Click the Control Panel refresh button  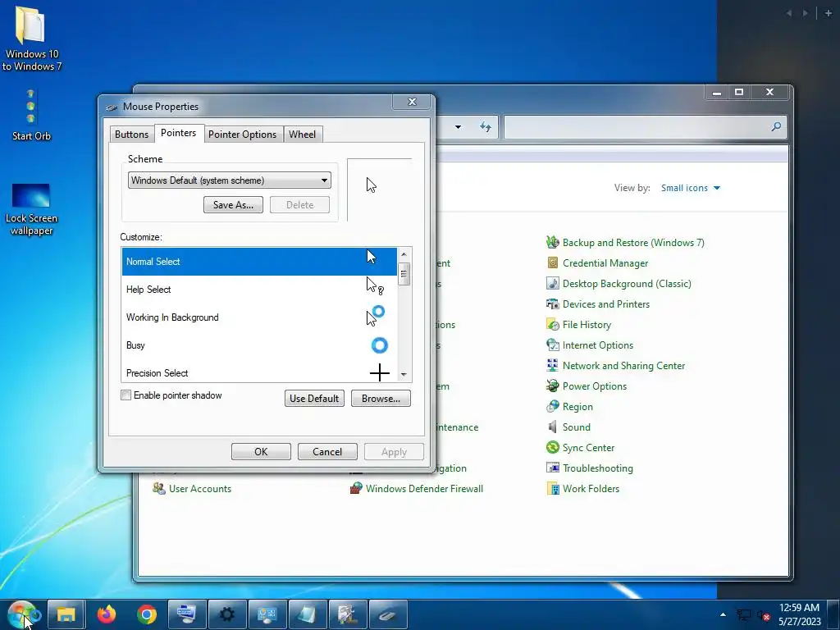coord(486,127)
